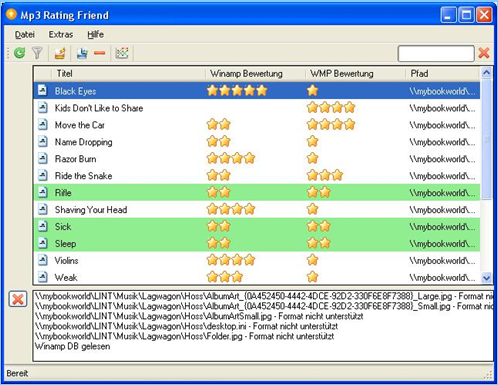
Task: Sort by Pfad column header
Action: click(x=443, y=73)
